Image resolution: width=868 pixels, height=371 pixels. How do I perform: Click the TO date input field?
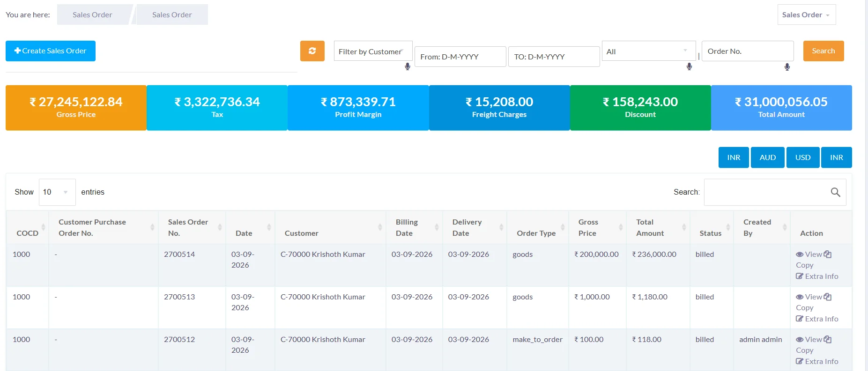(x=554, y=57)
